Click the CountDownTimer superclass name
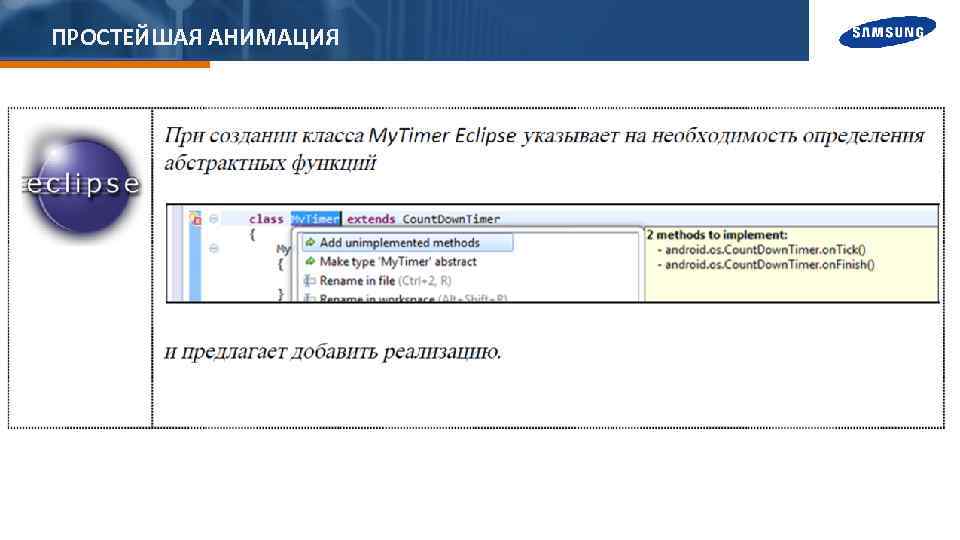960x540 pixels. 451,219
